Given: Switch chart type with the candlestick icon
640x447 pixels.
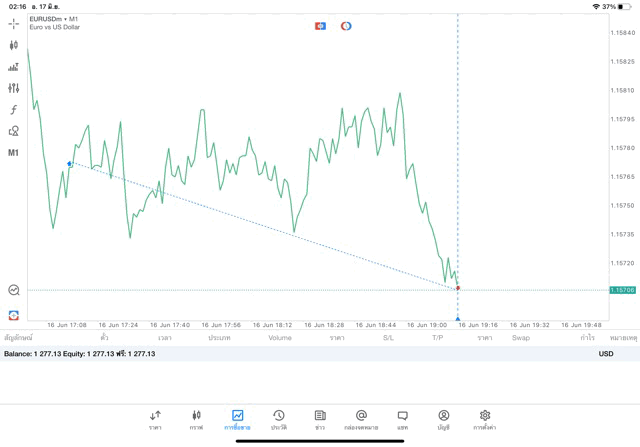Looking at the screenshot, I should pos(14,45).
